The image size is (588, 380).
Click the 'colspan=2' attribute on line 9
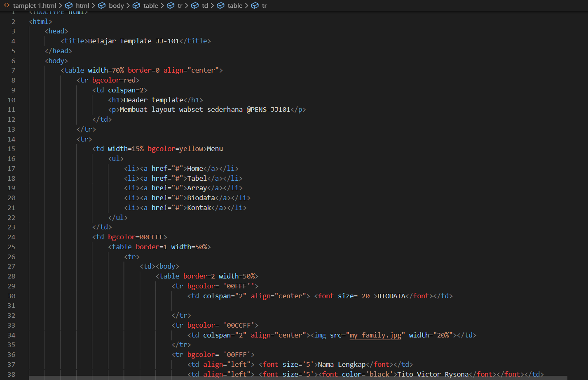point(126,90)
